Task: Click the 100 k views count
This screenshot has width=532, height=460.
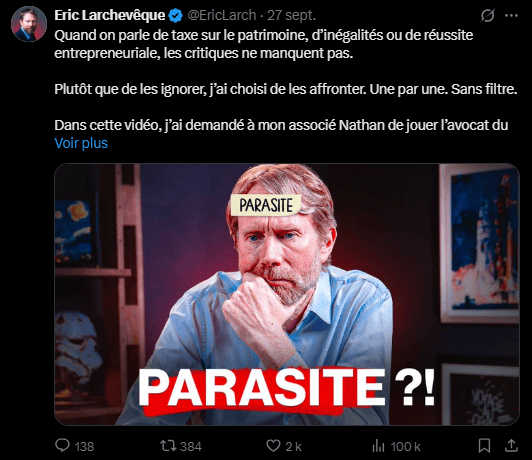Action: pos(405,446)
